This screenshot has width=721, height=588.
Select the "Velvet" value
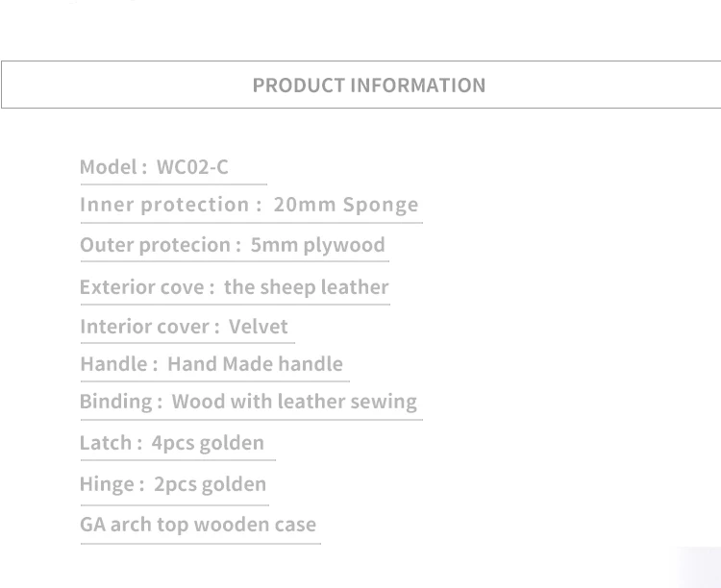pyautogui.click(x=258, y=327)
